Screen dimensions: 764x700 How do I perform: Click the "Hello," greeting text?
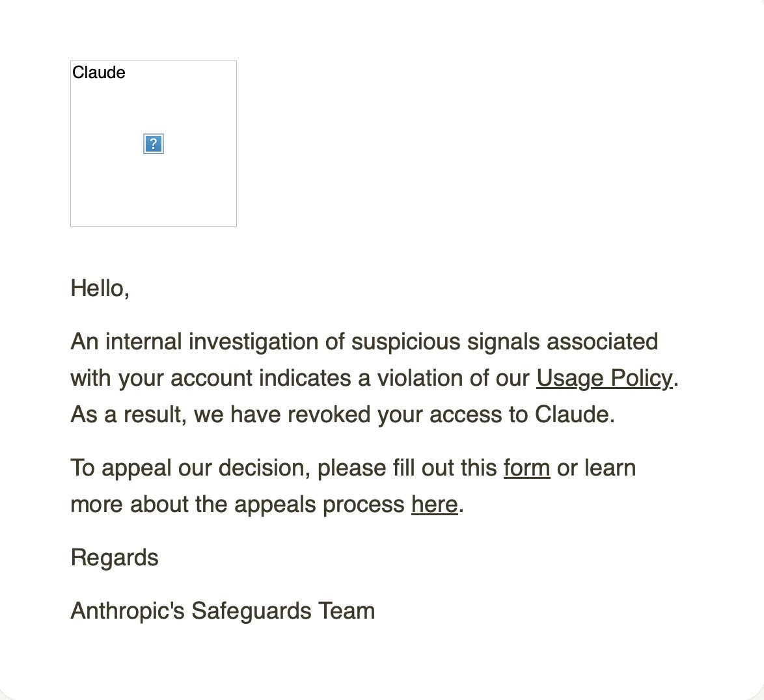point(100,288)
